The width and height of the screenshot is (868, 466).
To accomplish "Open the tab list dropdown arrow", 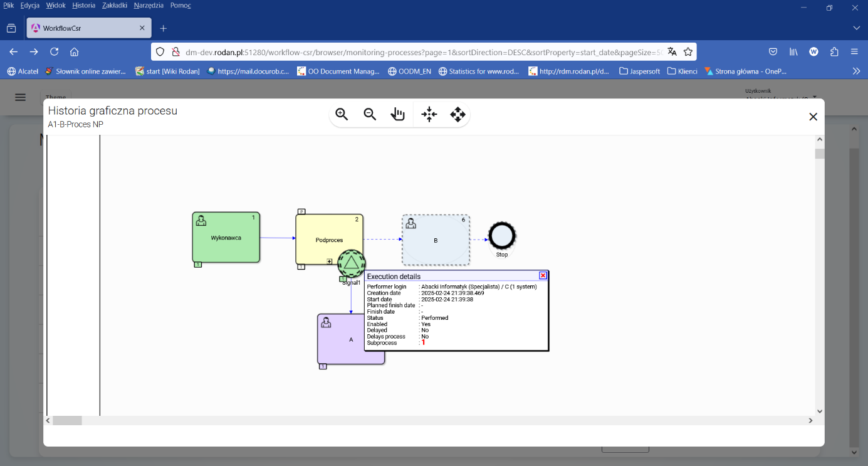I will [x=856, y=28].
